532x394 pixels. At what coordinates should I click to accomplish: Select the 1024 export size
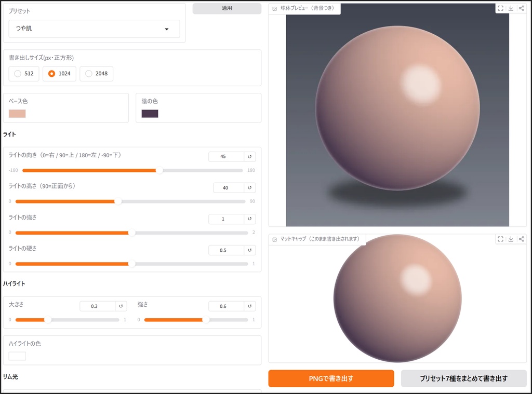tap(59, 74)
